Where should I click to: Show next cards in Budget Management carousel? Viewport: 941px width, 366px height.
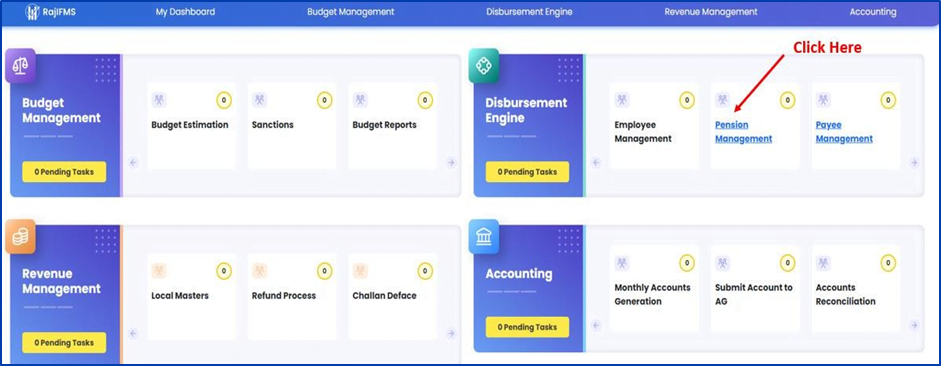pos(451,163)
